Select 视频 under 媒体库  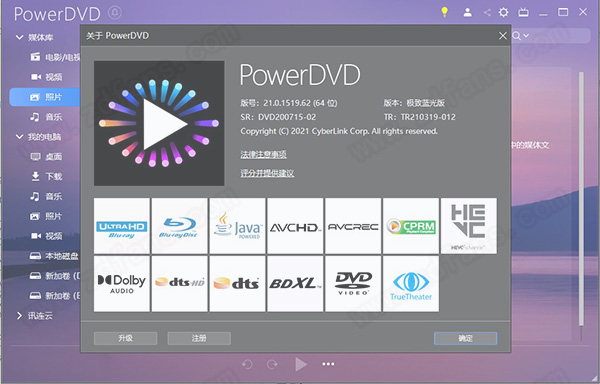pyautogui.click(x=46, y=77)
